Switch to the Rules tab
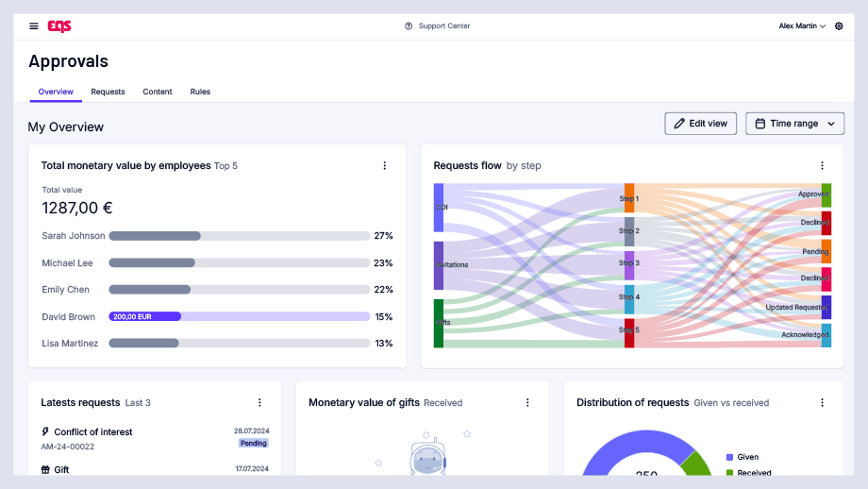 [x=200, y=92]
